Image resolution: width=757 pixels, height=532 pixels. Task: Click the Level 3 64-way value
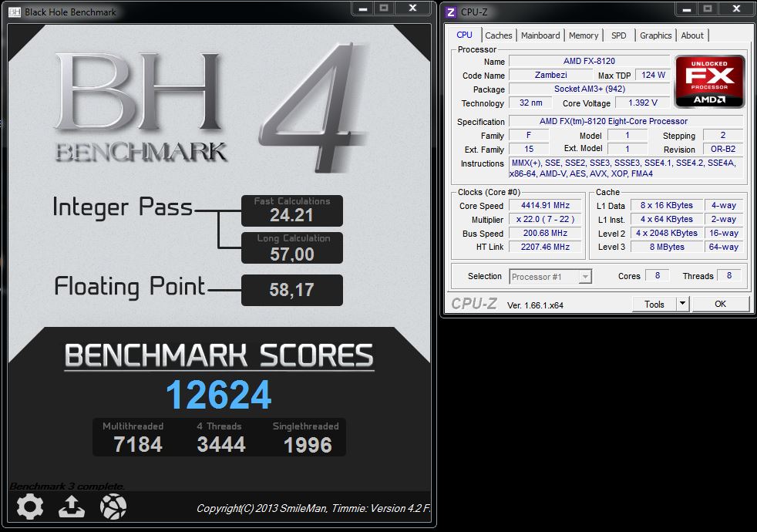(x=723, y=247)
